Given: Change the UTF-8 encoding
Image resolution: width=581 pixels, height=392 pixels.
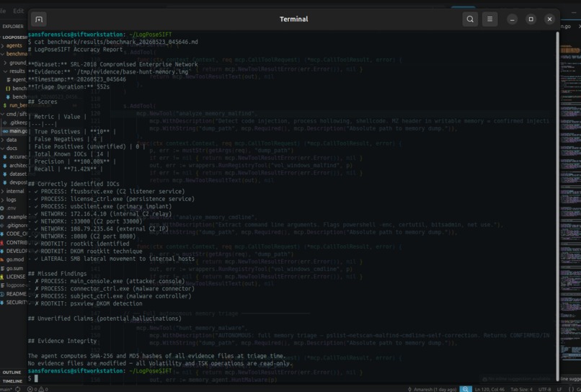Looking at the screenshot, I should click(544, 389).
